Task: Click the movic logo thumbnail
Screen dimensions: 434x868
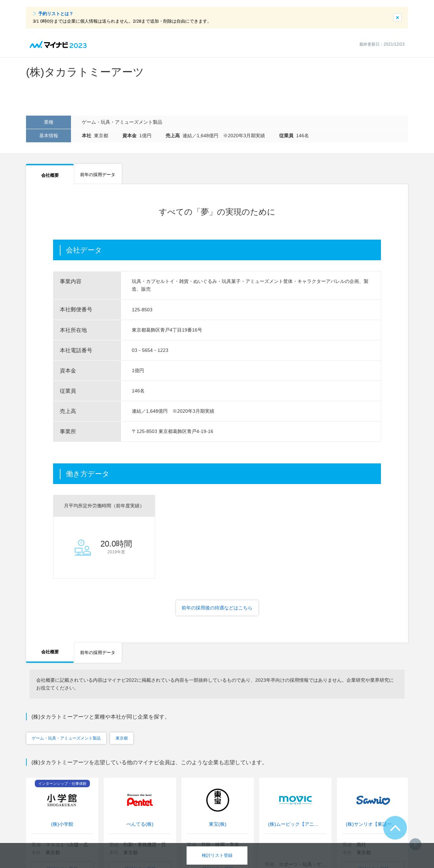Action: click(x=295, y=800)
